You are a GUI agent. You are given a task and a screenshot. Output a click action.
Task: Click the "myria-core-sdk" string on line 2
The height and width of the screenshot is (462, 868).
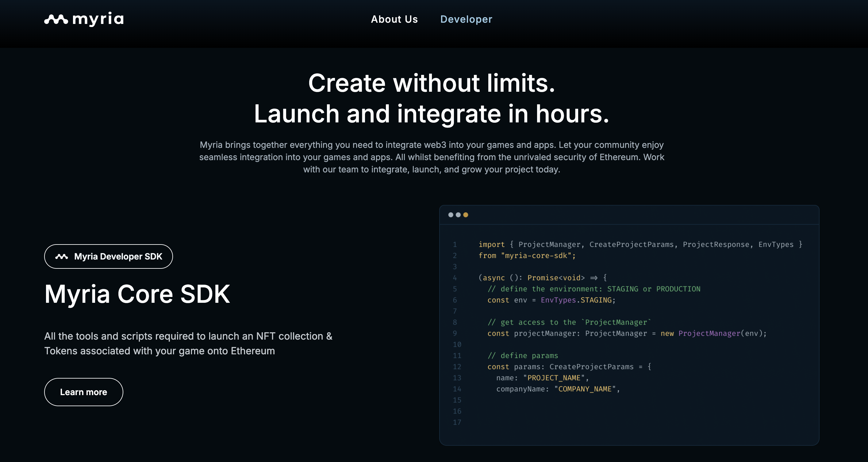coord(536,256)
